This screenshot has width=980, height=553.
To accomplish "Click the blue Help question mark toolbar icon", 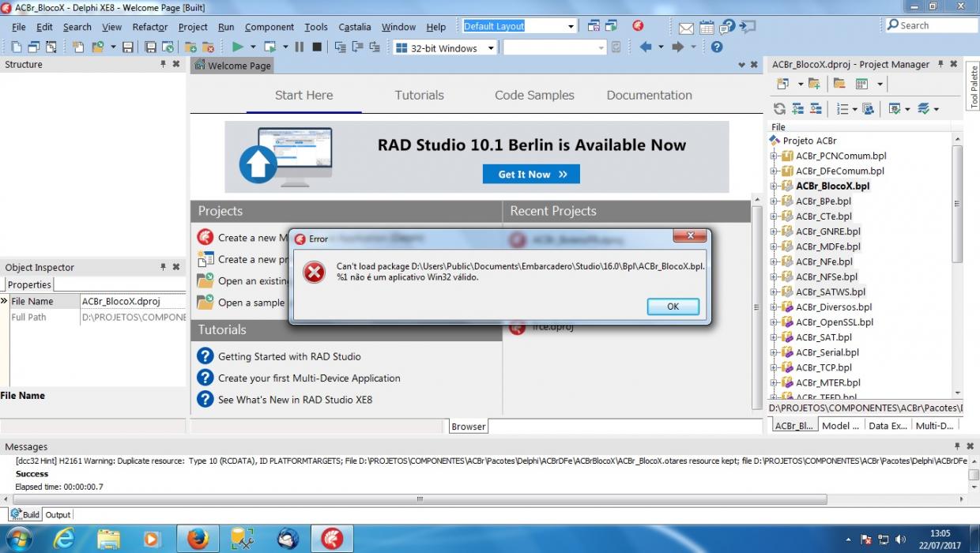I will [x=717, y=47].
